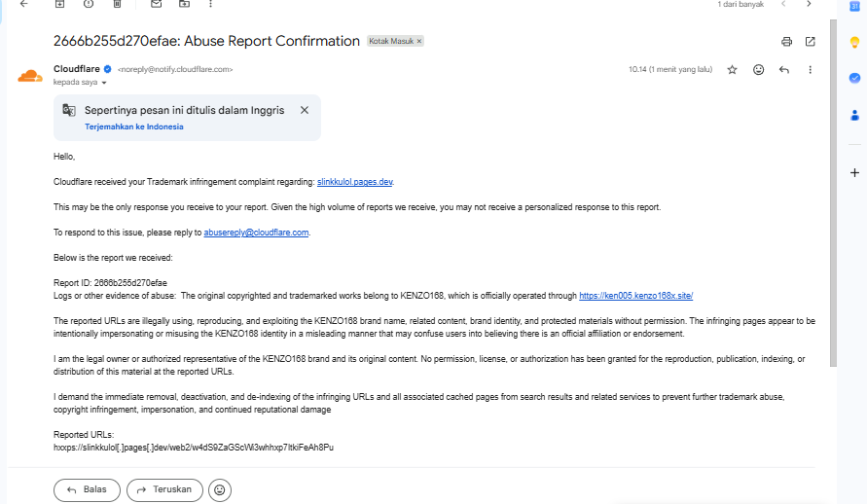Image resolution: width=867 pixels, height=504 pixels.
Task: Remove the Kotak Masuk label
Action: point(419,41)
